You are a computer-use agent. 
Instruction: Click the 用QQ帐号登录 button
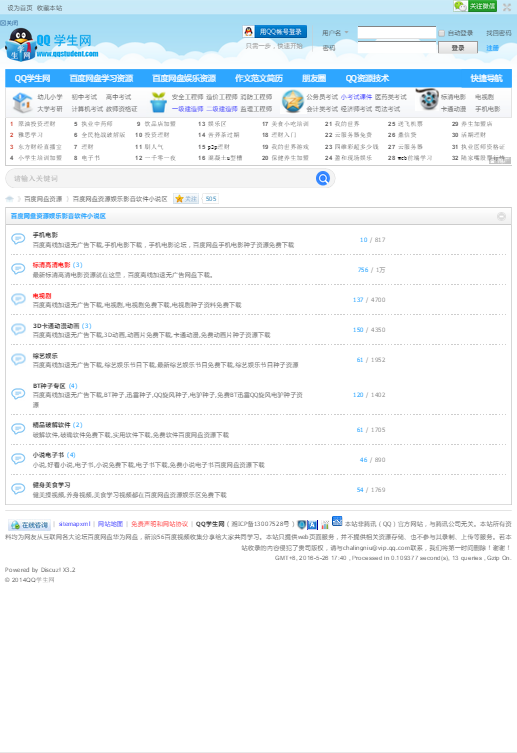coord(275,32)
